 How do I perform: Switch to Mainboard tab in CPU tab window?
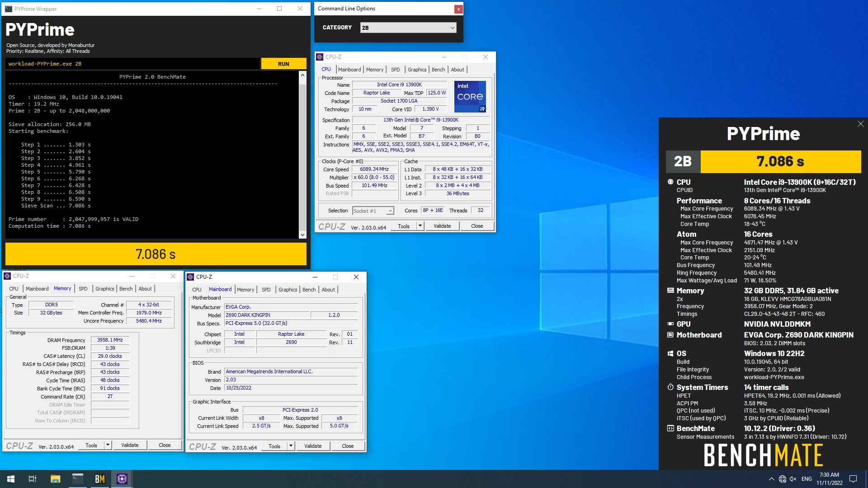pyautogui.click(x=349, y=70)
